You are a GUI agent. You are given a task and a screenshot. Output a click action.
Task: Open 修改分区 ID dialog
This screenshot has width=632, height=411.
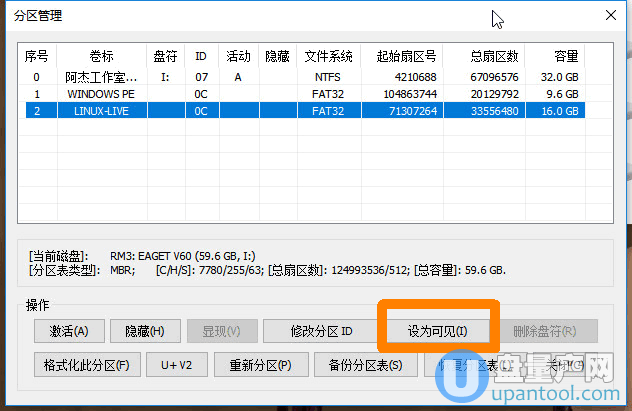(x=321, y=331)
